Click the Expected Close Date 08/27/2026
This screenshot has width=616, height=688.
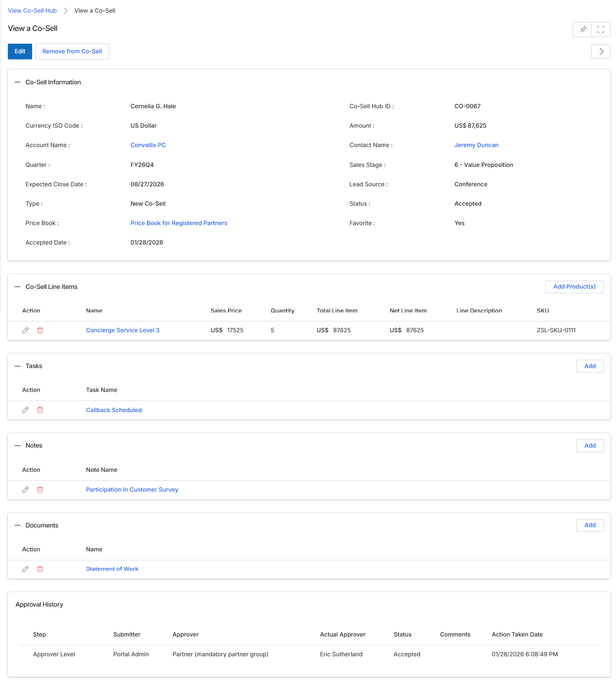(x=147, y=184)
